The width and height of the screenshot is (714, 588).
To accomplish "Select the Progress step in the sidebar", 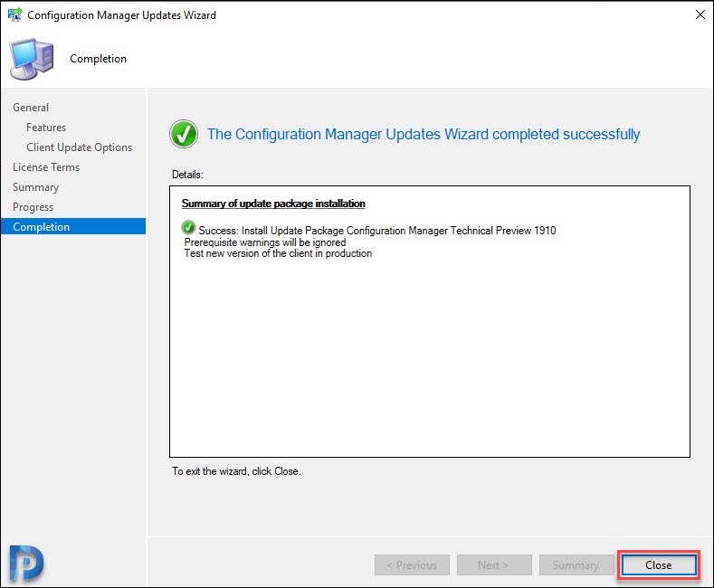I will [x=33, y=207].
